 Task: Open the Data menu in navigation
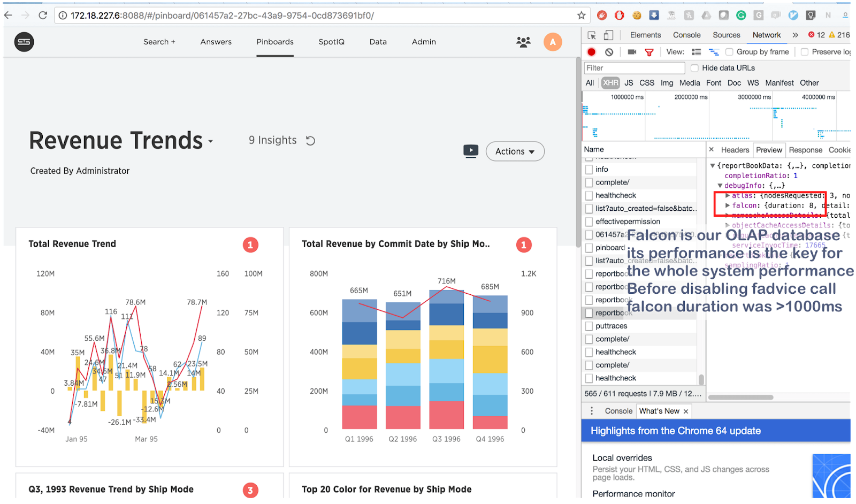tap(378, 42)
